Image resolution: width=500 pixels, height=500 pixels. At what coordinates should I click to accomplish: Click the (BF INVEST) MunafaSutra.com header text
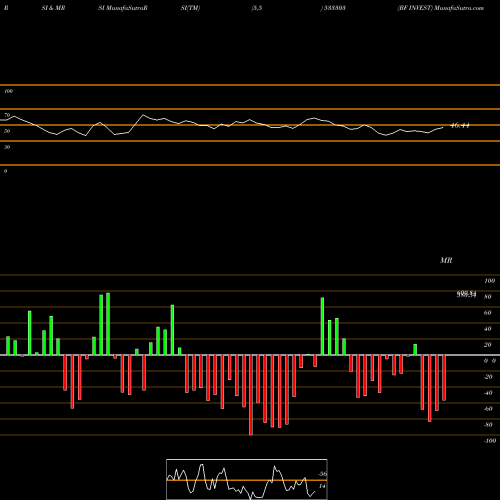(x=441, y=8)
